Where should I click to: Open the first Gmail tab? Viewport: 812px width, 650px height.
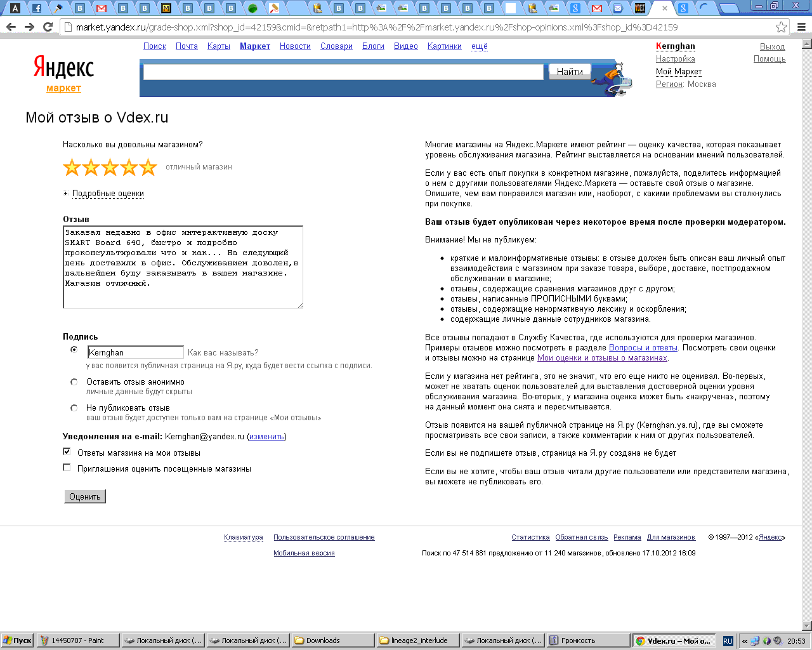[101, 8]
